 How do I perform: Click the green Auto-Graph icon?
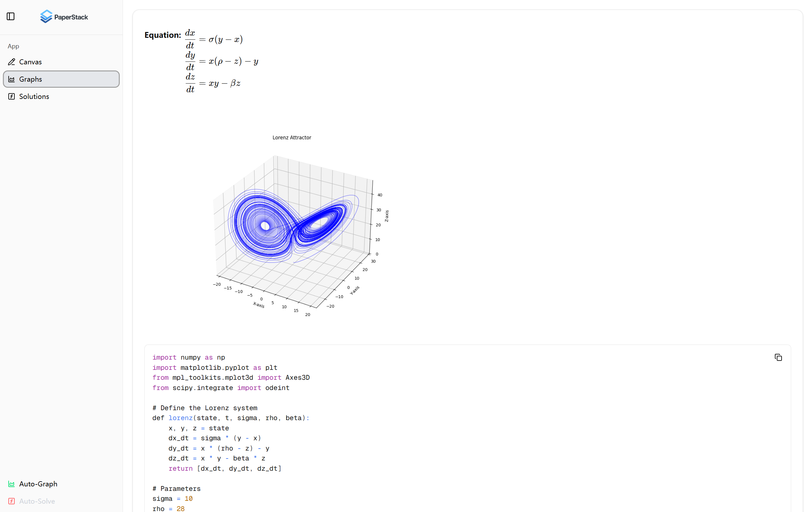(x=12, y=484)
